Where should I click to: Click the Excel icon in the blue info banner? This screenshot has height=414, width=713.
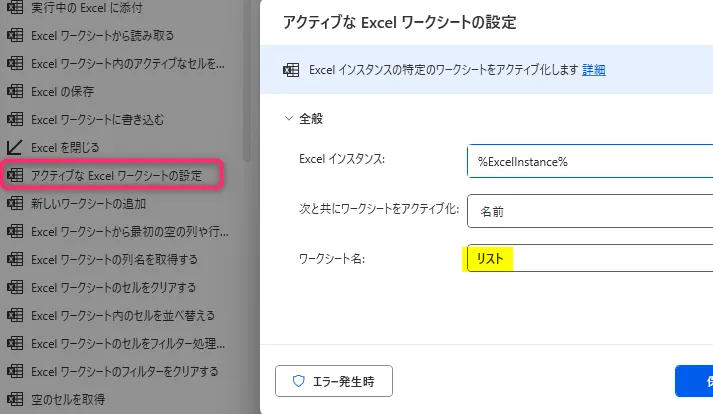(x=291, y=70)
